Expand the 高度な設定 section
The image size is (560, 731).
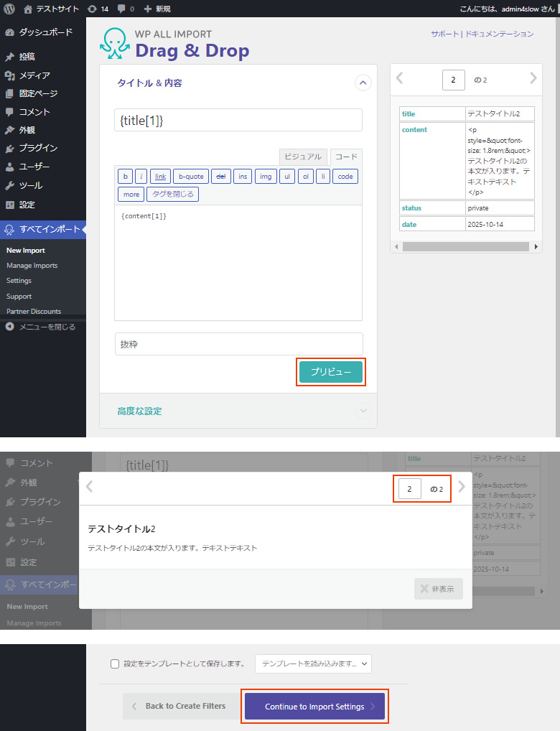(363, 411)
